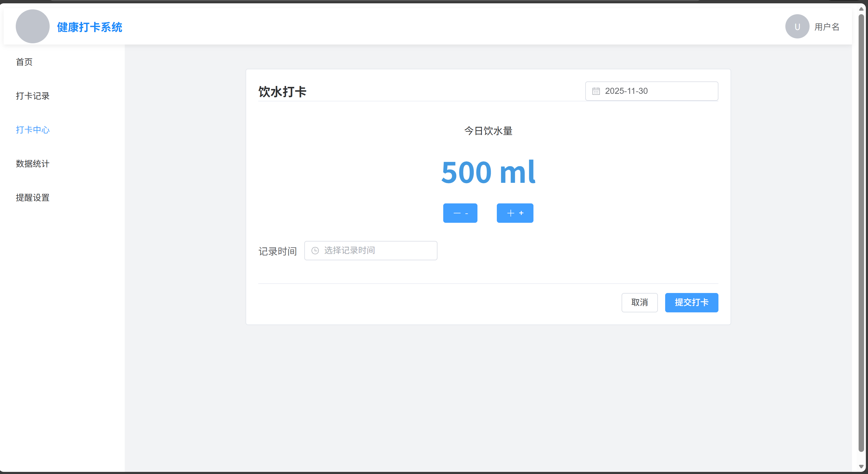Click the scrollbar up arrow
The width and height of the screenshot is (868, 474).
click(x=861, y=9)
